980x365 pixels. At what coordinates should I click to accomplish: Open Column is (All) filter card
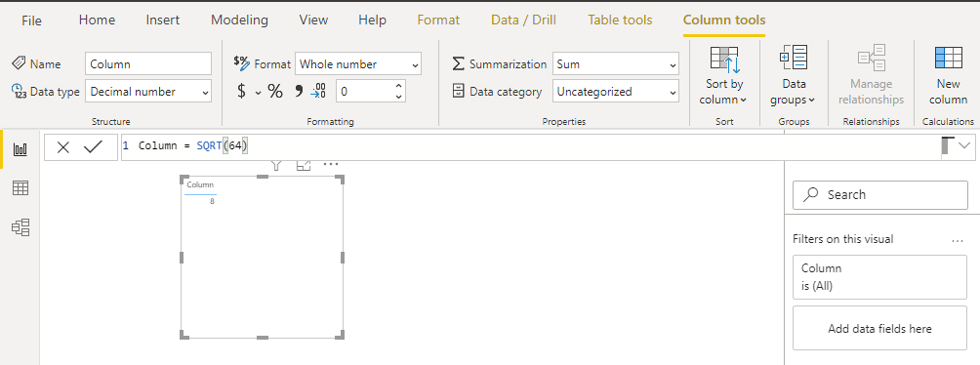click(880, 277)
